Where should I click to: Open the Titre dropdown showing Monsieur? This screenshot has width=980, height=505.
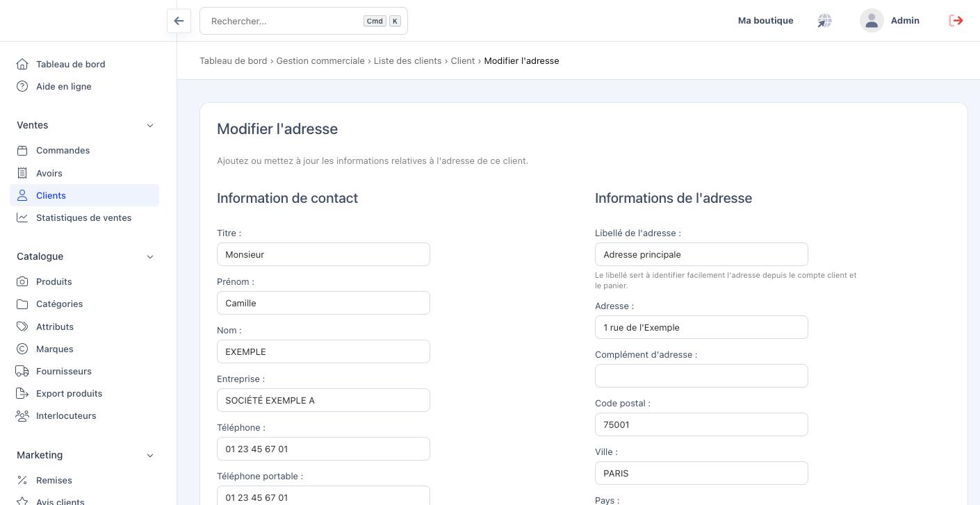point(323,254)
